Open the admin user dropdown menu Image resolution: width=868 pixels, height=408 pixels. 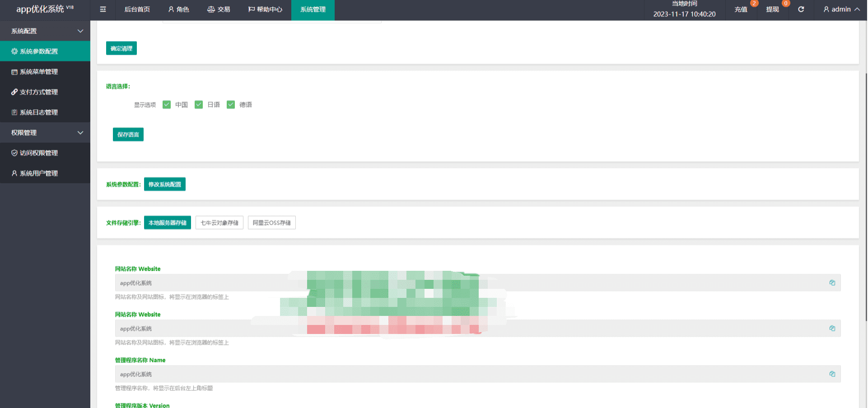click(x=841, y=9)
